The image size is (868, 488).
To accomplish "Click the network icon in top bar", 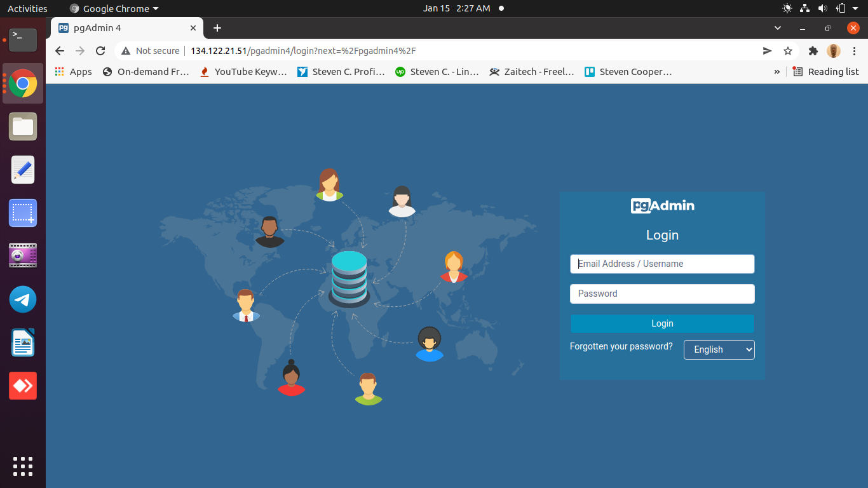I will pos(805,8).
